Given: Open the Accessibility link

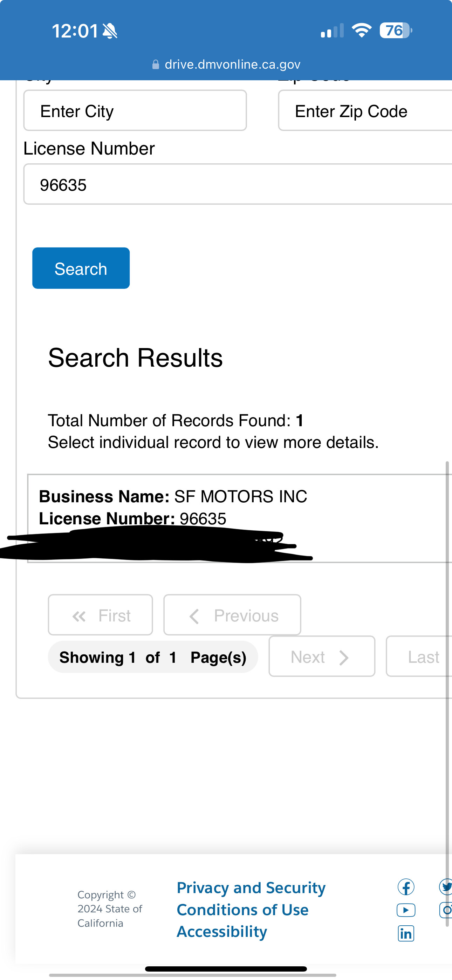Looking at the screenshot, I should 222,932.
